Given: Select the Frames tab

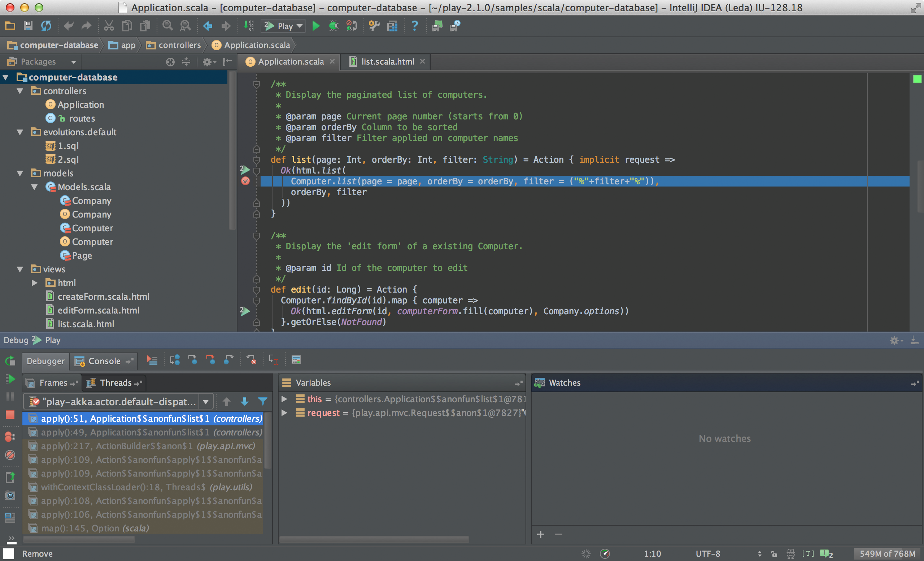Looking at the screenshot, I should point(52,383).
